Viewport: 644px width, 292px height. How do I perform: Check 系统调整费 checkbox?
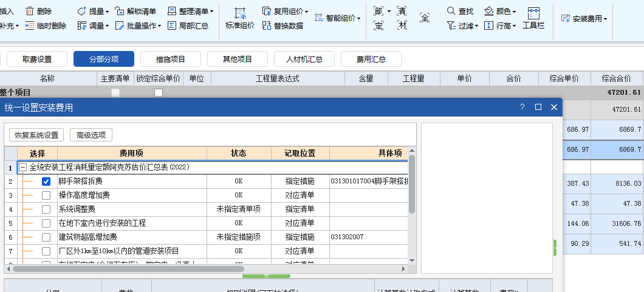46,209
